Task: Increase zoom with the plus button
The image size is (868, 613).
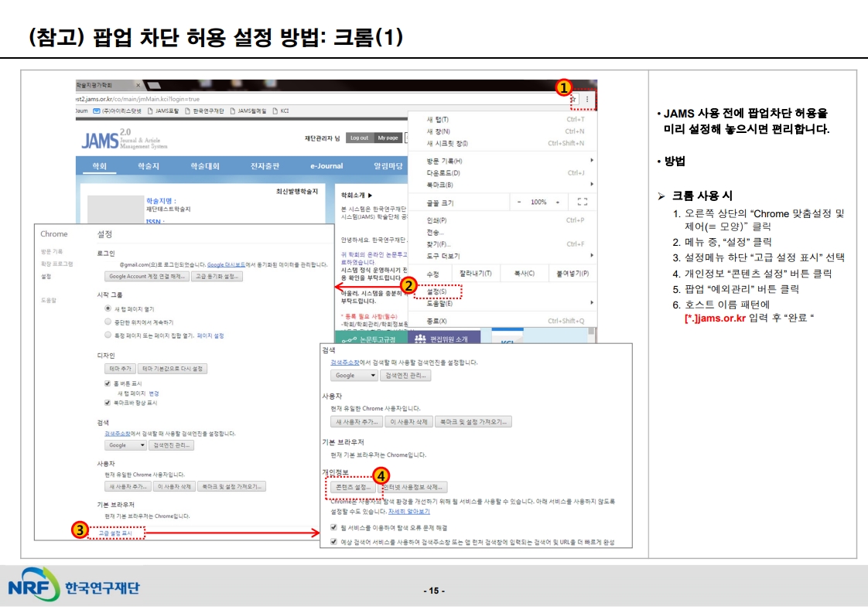Action: click(558, 202)
